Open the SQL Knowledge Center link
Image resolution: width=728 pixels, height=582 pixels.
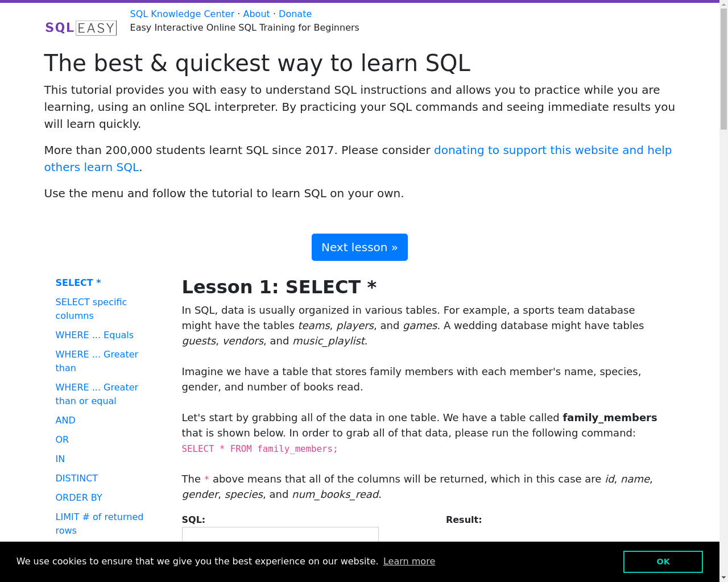point(182,14)
